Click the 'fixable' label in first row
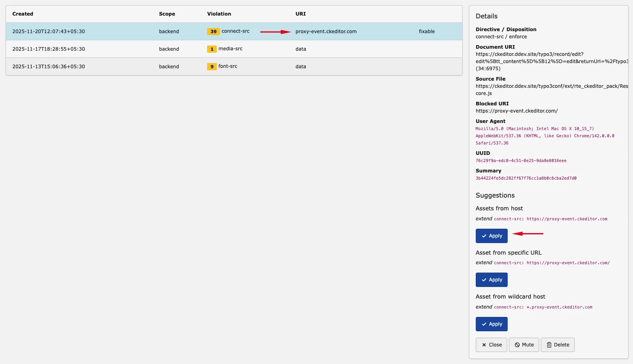The height and width of the screenshot is (364, 633). click(x=427, y=32)
